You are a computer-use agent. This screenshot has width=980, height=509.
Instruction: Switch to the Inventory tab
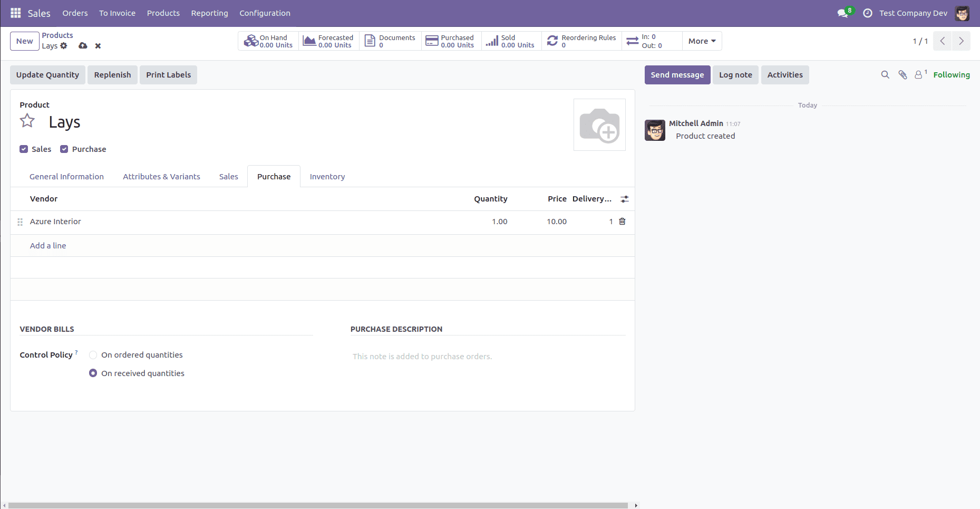327,177
